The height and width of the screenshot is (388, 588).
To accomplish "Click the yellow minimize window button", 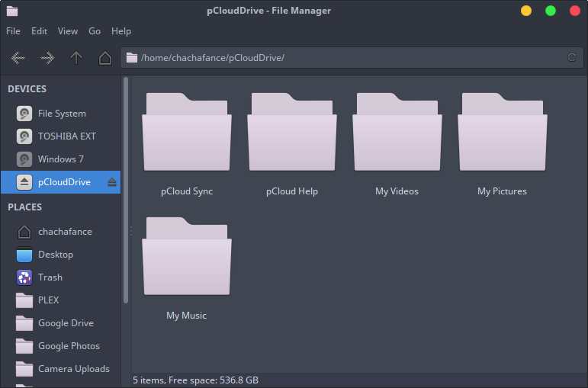I will 526,11.
